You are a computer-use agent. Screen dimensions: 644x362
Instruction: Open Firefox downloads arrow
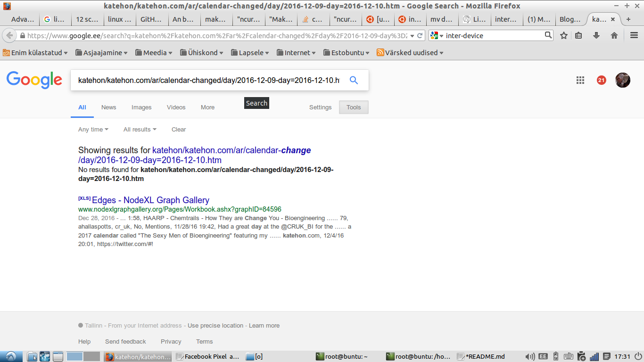tap(596, 35)
